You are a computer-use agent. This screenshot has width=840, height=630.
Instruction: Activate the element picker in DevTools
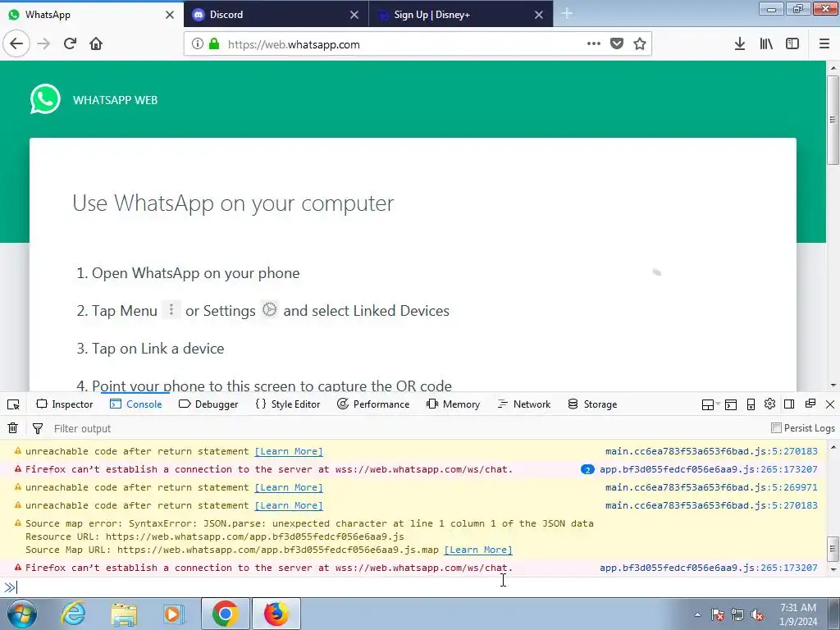(13, 404)
